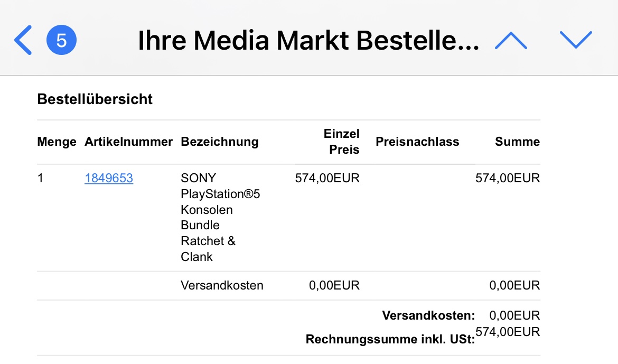Click the bold 'Versandkosten:' summary label
618x364 pixels.
pos(428,315)
